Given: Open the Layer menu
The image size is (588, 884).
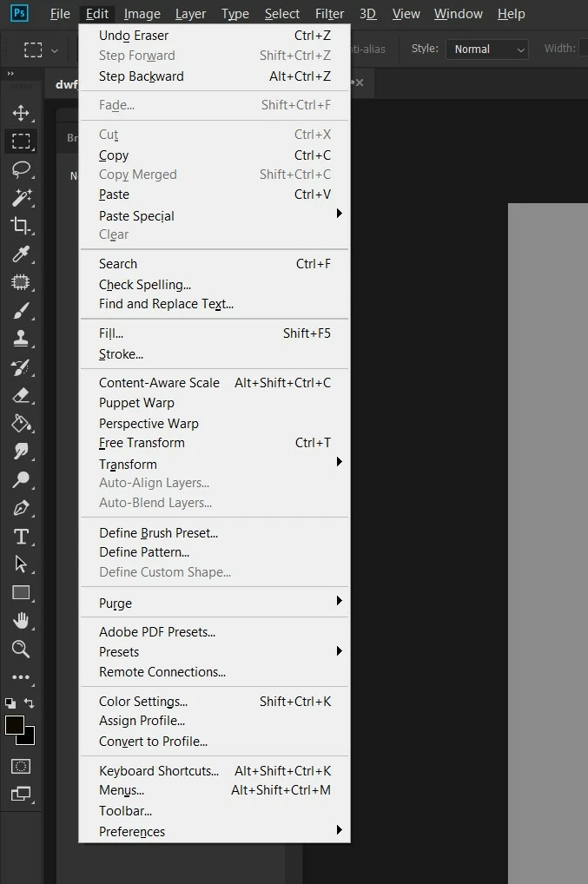Looking at the screenshot, I should (x=190, y=14).
